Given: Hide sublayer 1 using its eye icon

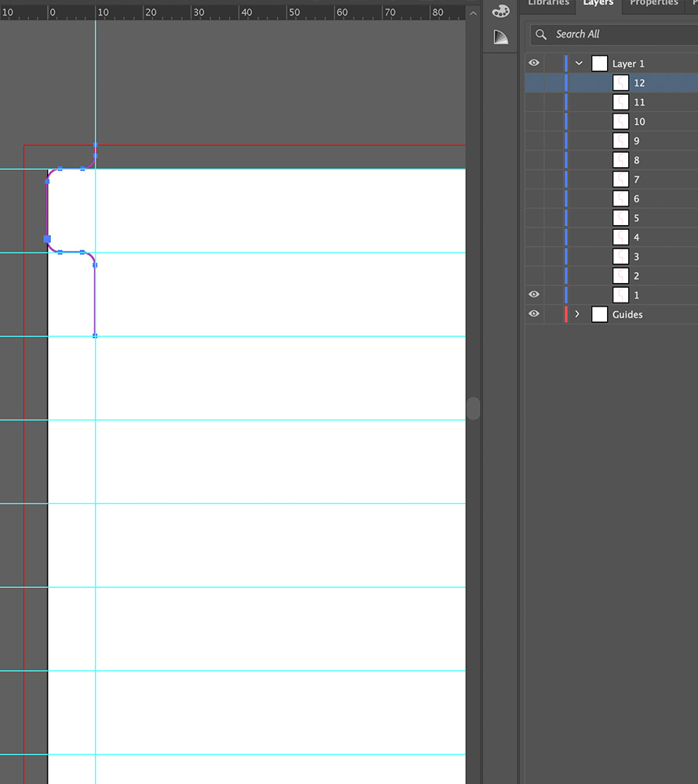Looking at the screenshot, I should [534, 295].
